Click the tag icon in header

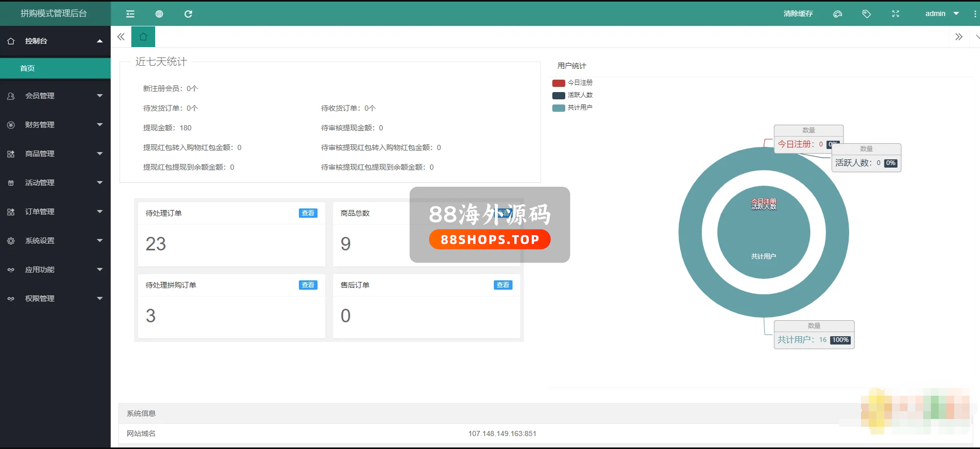coord(866,14)
